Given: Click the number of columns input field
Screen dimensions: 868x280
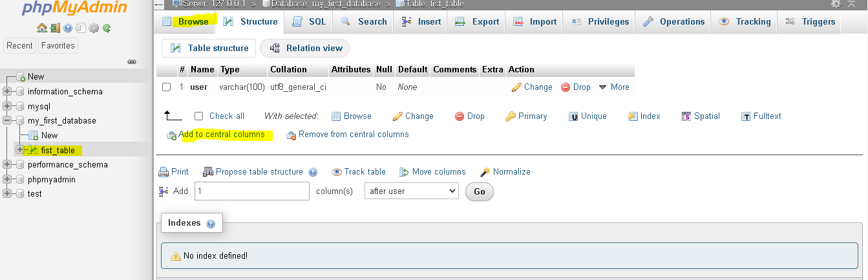Looking at the screenshot, I should (x=252, y=191).
